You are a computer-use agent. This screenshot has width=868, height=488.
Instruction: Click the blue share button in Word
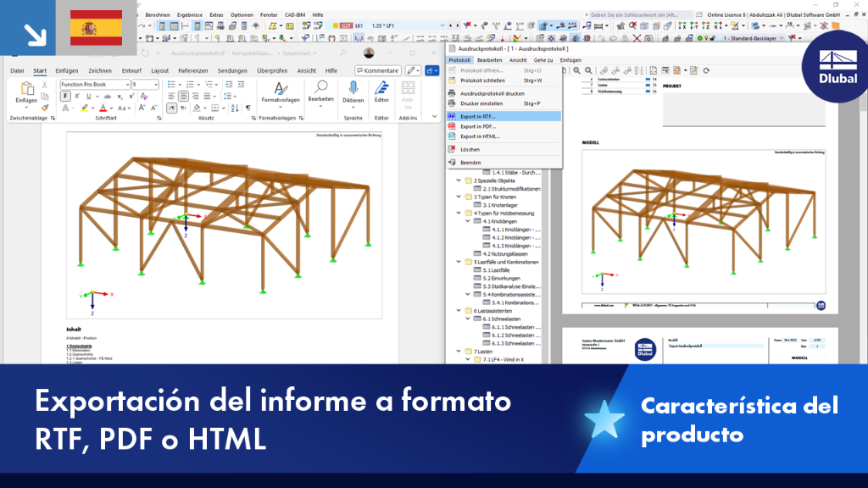431,71
